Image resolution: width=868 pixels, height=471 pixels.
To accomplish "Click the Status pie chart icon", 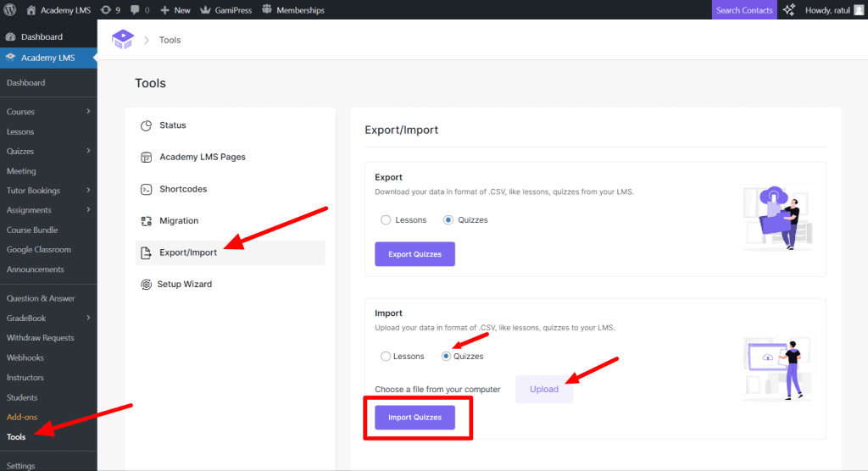I will pyautogui.click(x=146, y=125).
